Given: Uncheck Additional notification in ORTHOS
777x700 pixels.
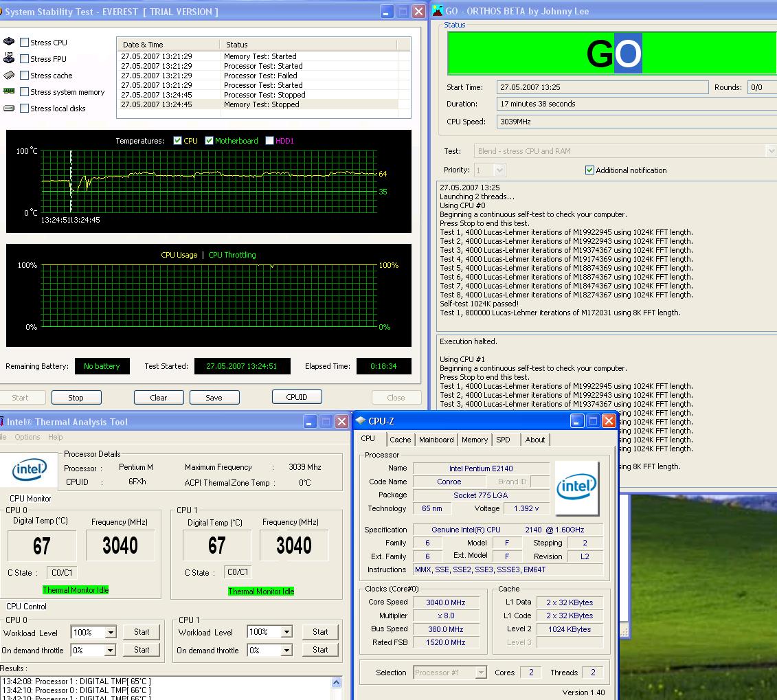Looking at the screenshot, I should pyautogui.click(x=589, y=170).
